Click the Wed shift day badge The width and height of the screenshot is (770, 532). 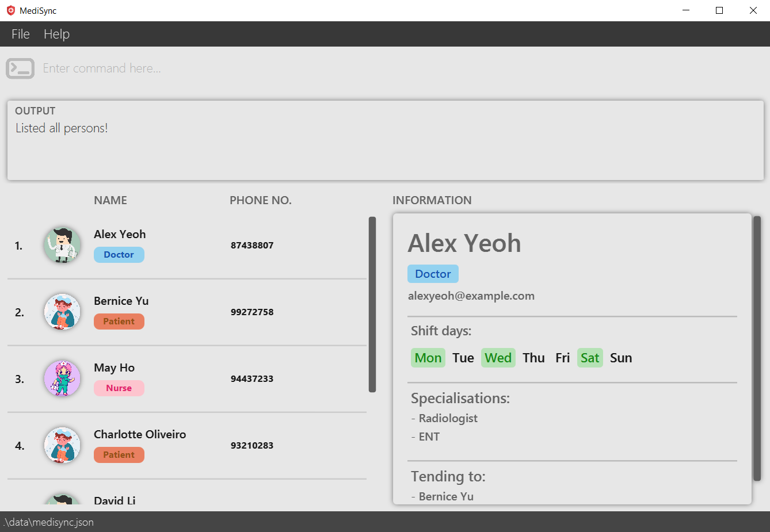[498, 358]
